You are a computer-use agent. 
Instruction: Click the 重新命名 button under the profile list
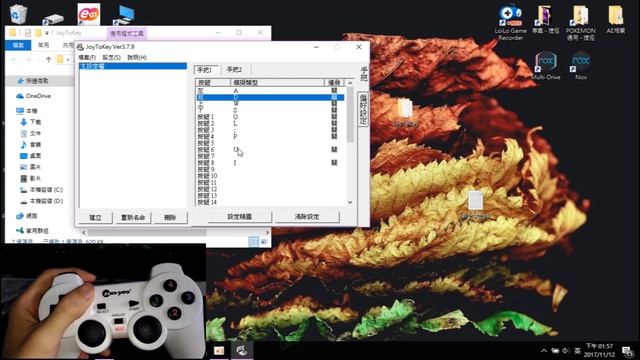tap(133, 218)
